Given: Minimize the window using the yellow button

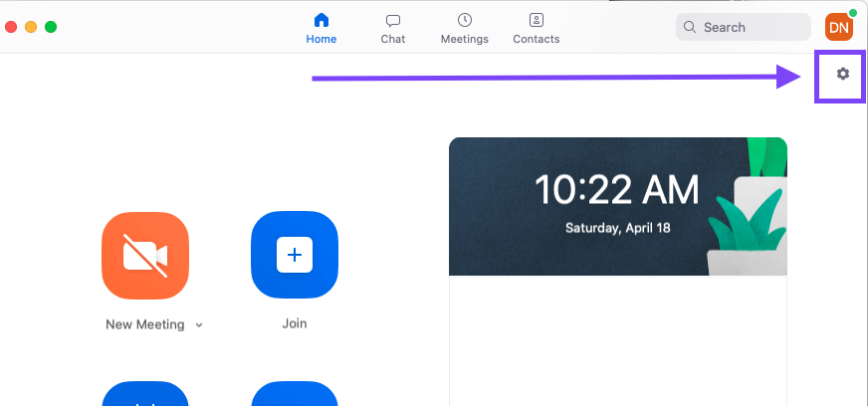Looking at the screenshot, I should tap(31, 27).
